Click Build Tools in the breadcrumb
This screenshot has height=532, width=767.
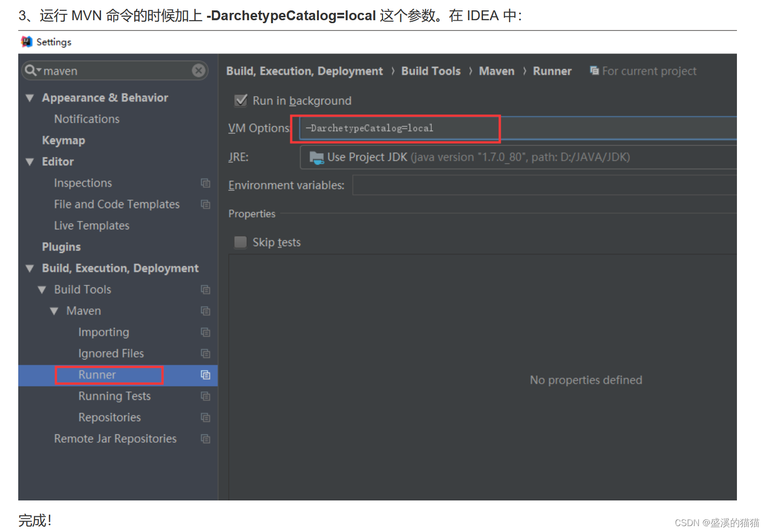(431, 71)
